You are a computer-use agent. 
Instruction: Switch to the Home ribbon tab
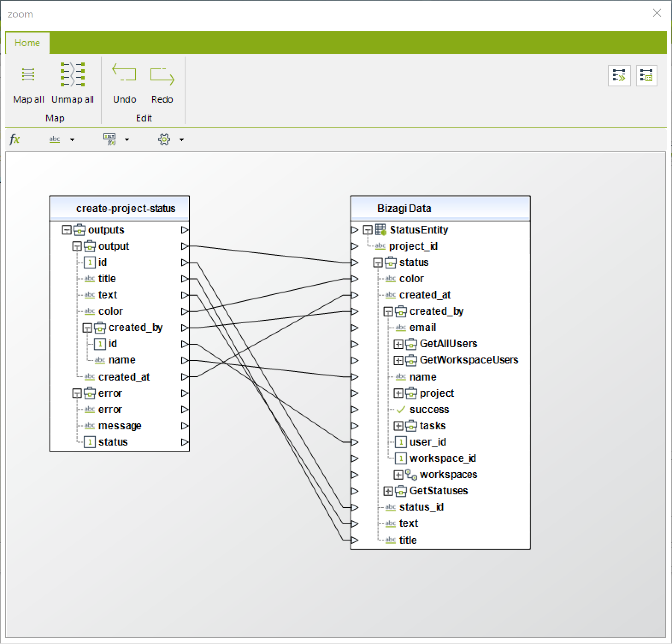(x=27, y=43)
